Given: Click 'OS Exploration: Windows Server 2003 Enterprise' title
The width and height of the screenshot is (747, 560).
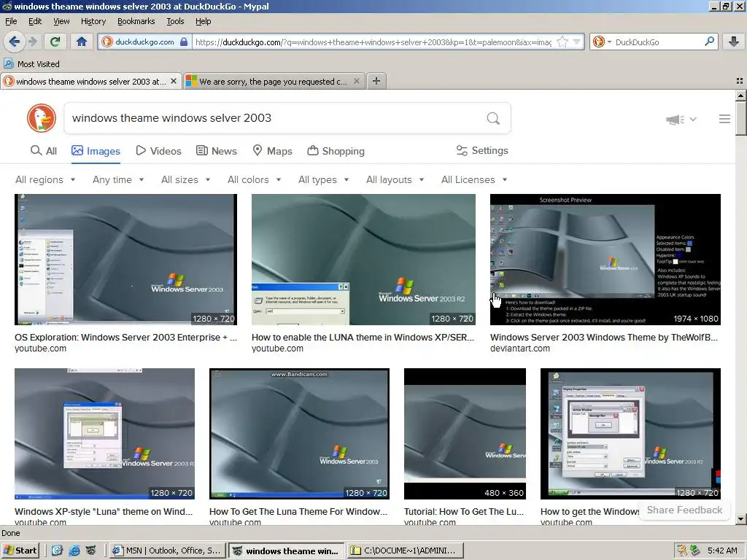Looking at the screenshot, I should [125, 337].
